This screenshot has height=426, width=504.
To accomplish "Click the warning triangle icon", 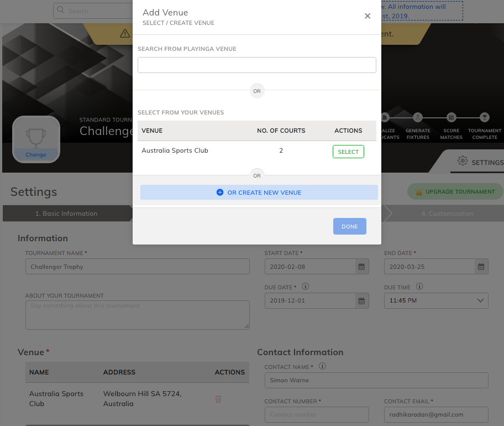I will click(125, 33).
